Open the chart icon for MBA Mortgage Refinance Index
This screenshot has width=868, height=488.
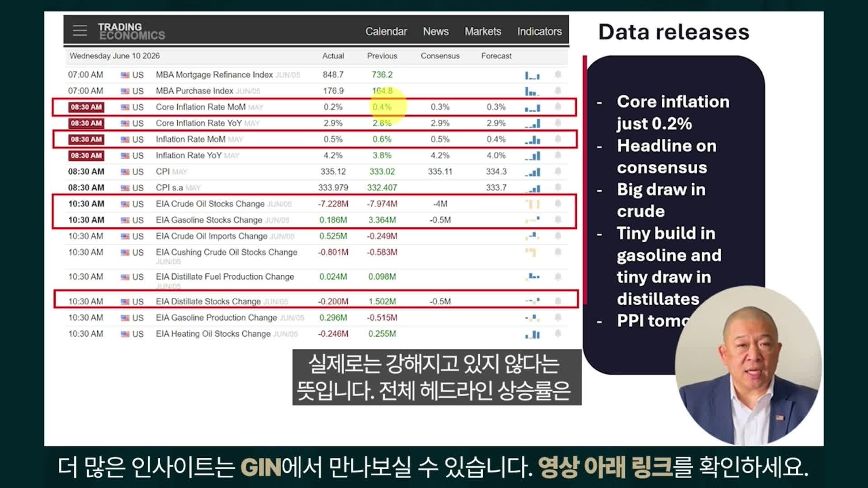point(532,75)
